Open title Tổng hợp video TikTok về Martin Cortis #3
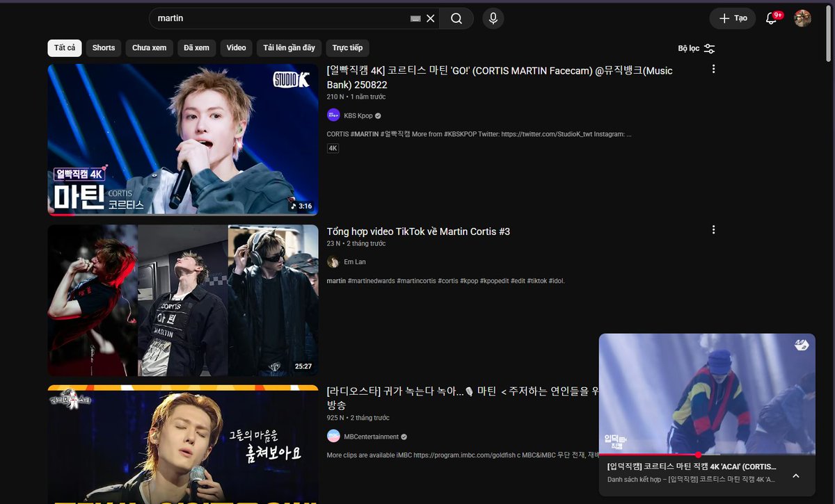Viewport: 835px width, 504px height. pos(418,231)
